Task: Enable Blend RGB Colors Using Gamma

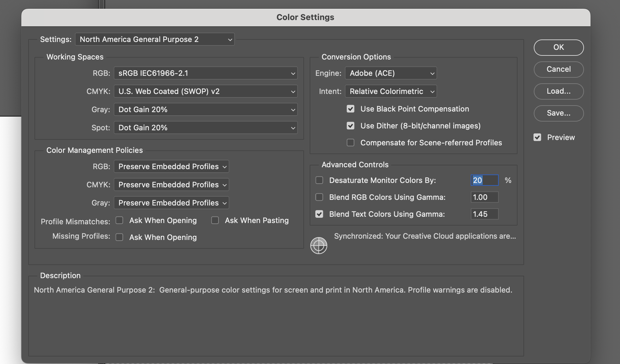Action: (319, 196)
